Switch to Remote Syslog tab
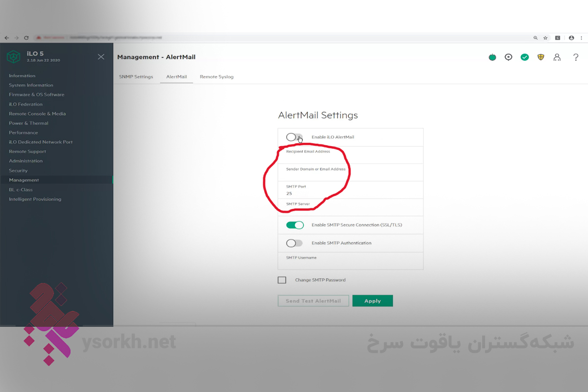 pos(217,77)
